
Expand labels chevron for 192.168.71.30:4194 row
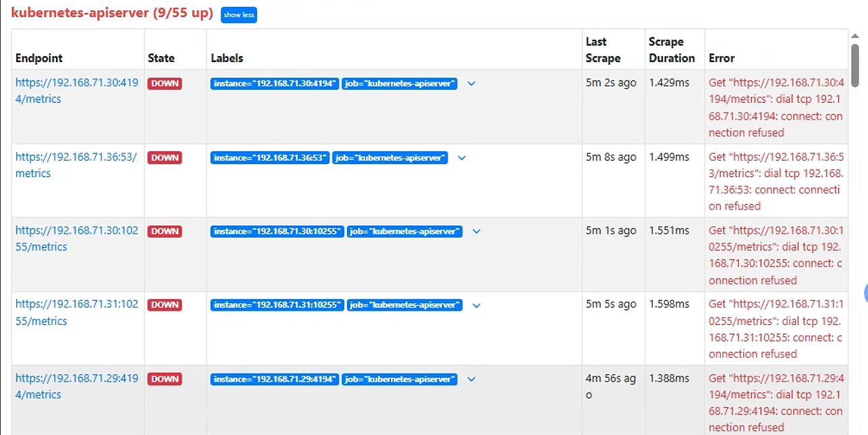(472, 84)
